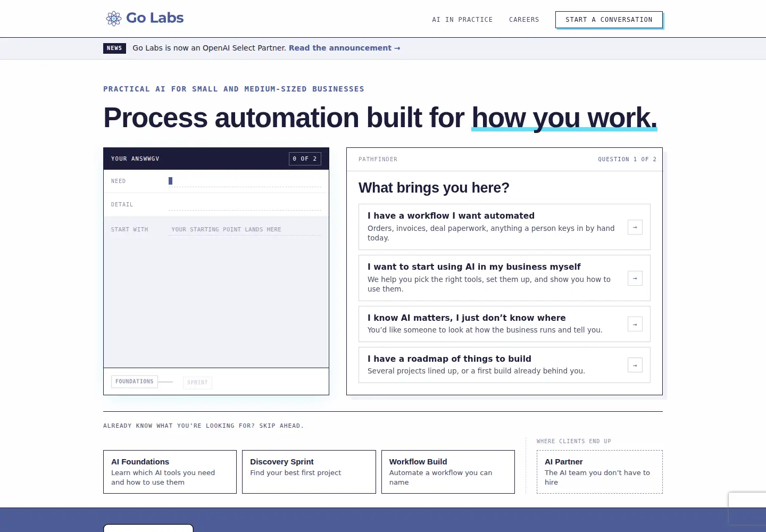
Task: Open the Workflow Build card
Action: click(x=448, y=472)
